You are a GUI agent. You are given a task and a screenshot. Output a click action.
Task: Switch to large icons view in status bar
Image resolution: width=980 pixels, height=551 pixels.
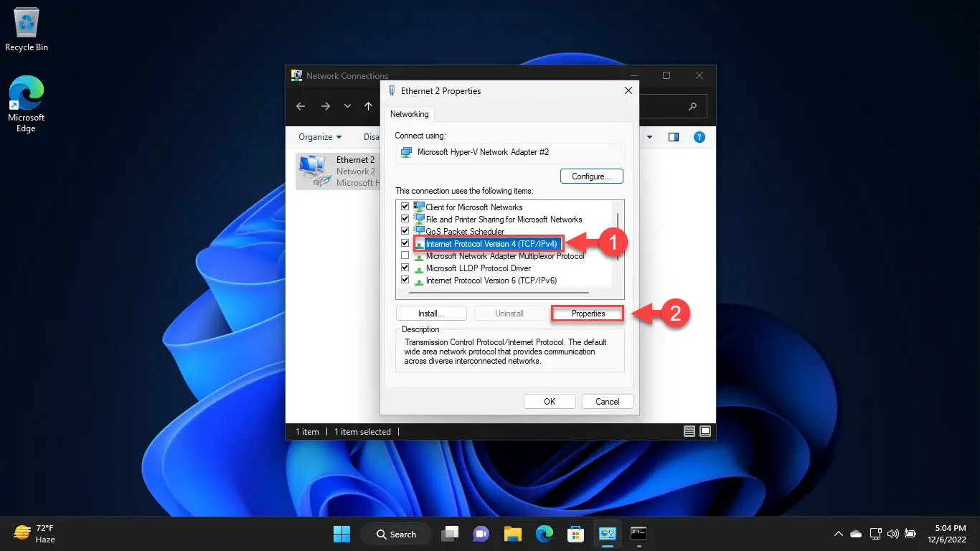pyautogui.click(x=705, y=431)
